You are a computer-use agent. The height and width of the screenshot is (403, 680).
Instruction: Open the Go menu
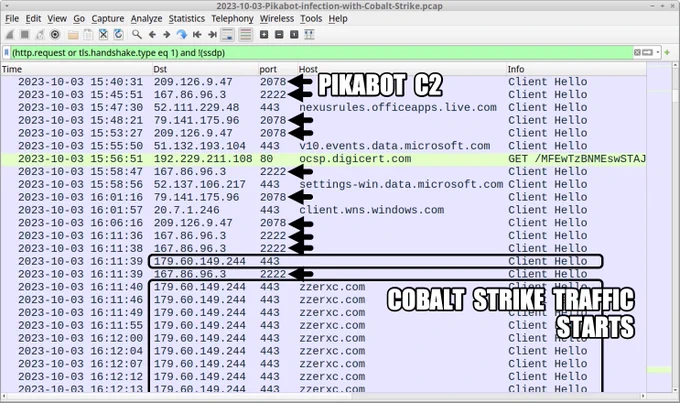tap(79, 19)
